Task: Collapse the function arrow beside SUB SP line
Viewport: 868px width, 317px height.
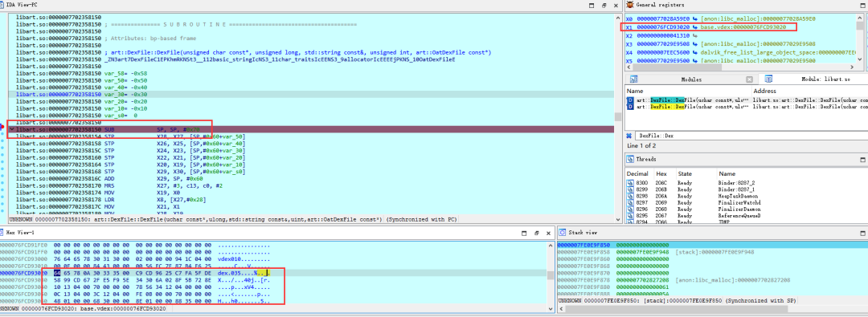Action: [12, 129]
